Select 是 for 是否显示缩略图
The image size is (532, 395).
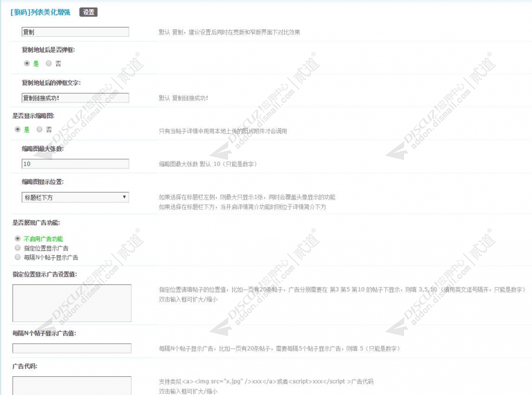[18, 129]
